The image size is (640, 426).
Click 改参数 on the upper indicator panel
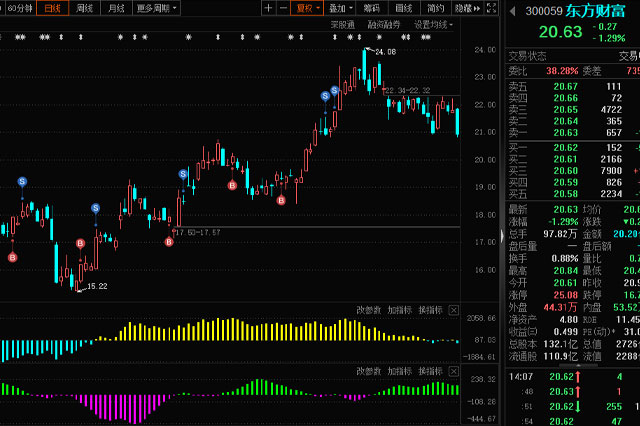click(x=369, y=310)
